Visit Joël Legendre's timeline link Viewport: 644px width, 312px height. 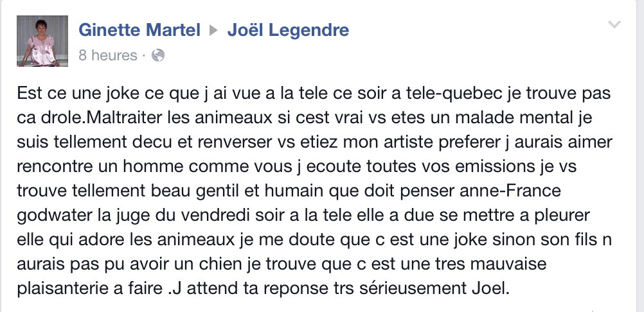click(x=289, y=30)
